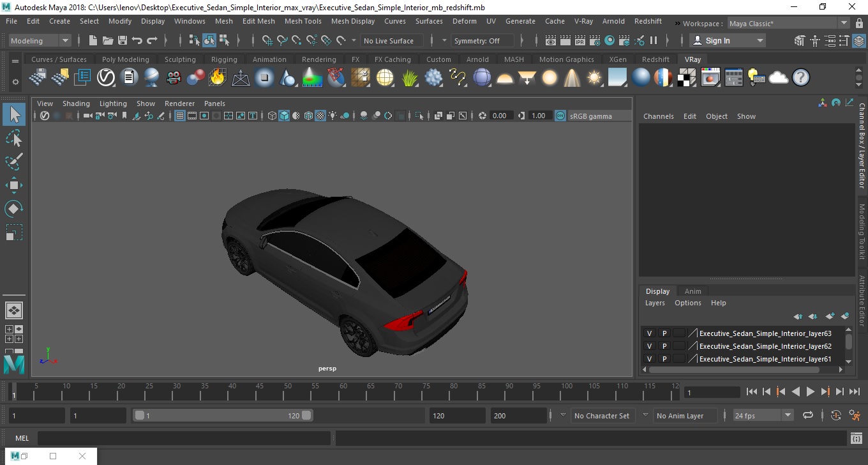Go to start of playback range
Image resolution: width=868 pixels, height=465 pixels.
click(751, 392)
